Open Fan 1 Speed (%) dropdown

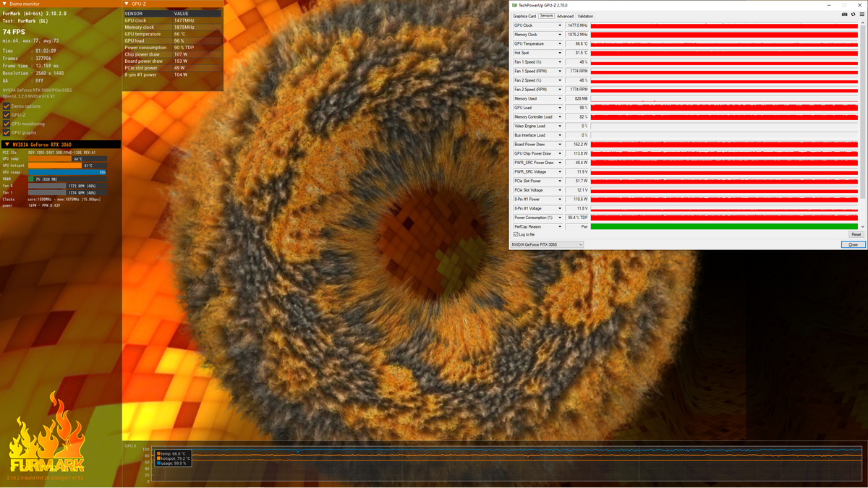click(559, 62)
